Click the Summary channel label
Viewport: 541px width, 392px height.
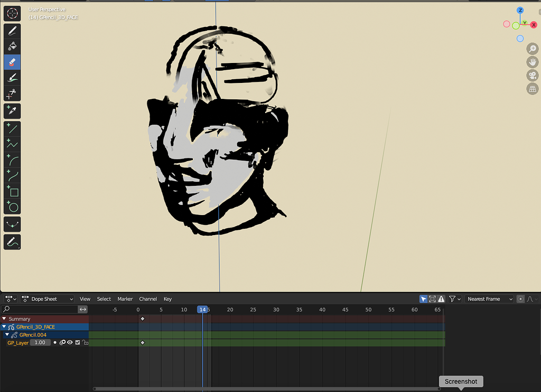(20, 319)
